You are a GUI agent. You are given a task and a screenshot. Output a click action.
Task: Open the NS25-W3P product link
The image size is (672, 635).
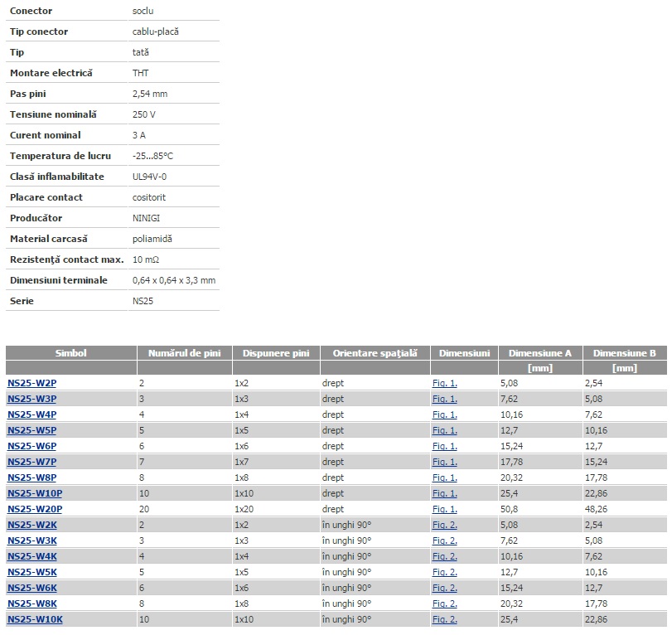tap(31, 399)
